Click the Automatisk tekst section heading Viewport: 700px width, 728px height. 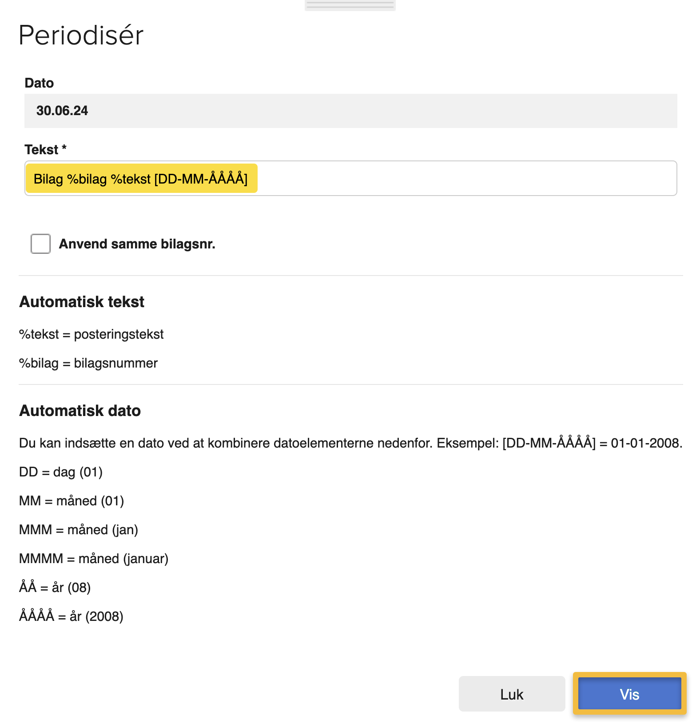coord(81,302)
